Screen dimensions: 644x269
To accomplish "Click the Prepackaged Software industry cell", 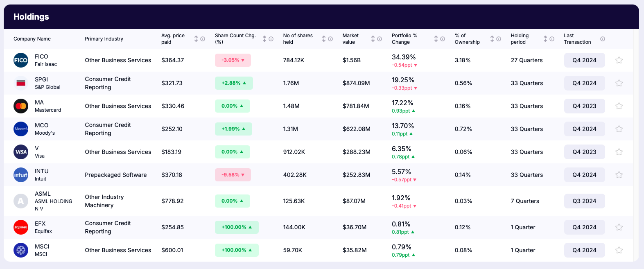I will pyautogui.click(x=116, y=175).
